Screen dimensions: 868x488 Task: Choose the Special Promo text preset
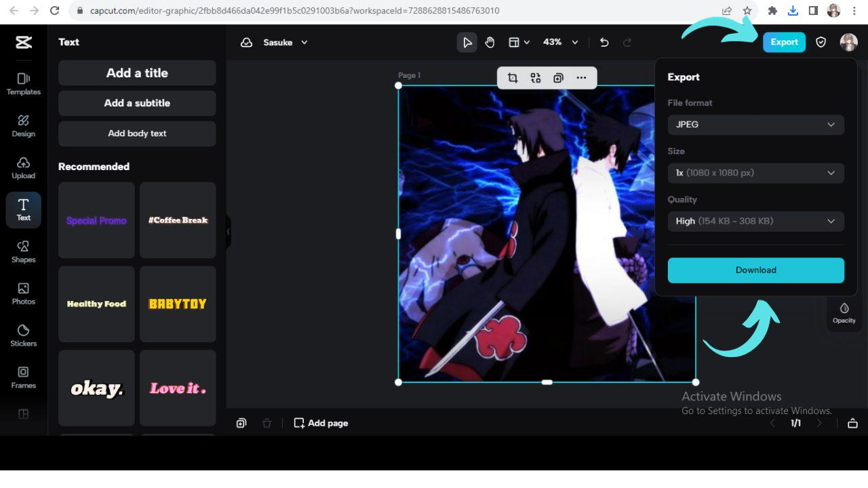coord(96,220)
